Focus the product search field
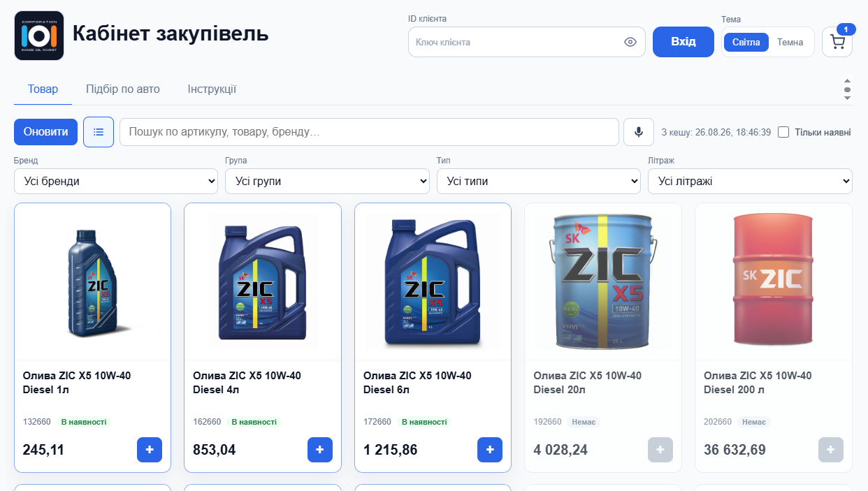The image size is (868, 491). point(369,132)
